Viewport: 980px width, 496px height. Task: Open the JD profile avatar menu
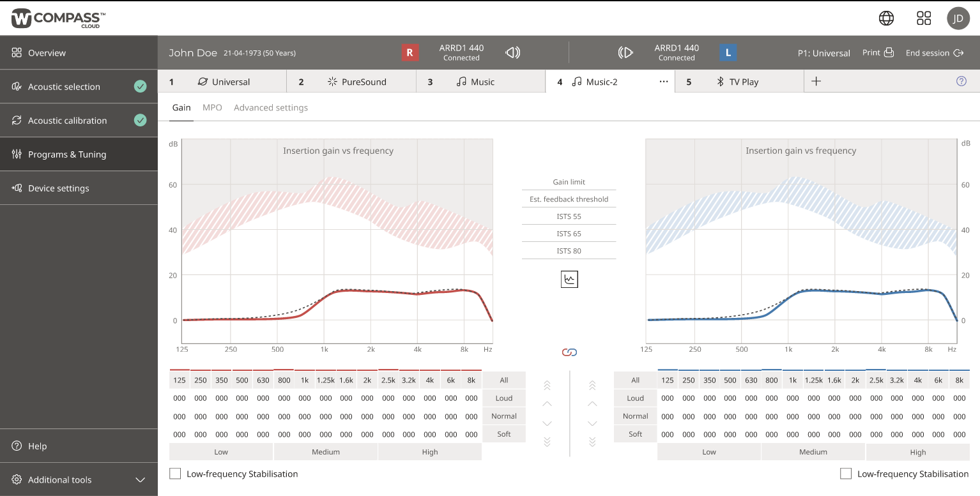click(958, 18)
